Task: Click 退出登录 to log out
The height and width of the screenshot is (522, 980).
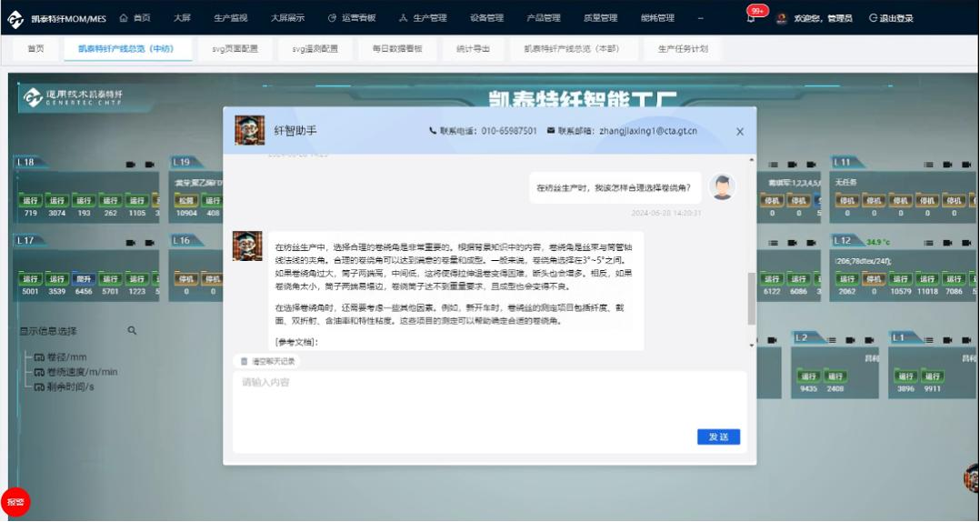Action: click(x=891, y=18)
